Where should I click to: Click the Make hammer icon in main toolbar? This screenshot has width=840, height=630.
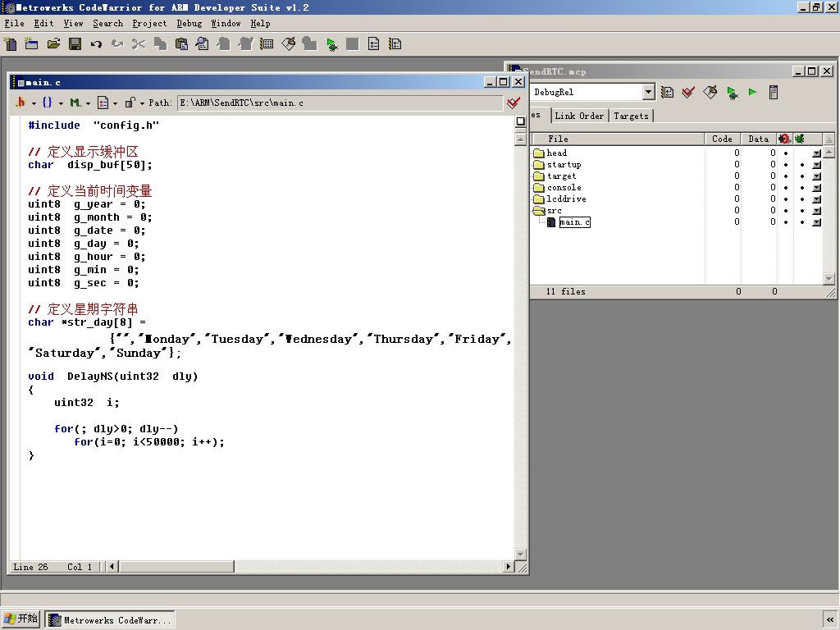point(288,44)
